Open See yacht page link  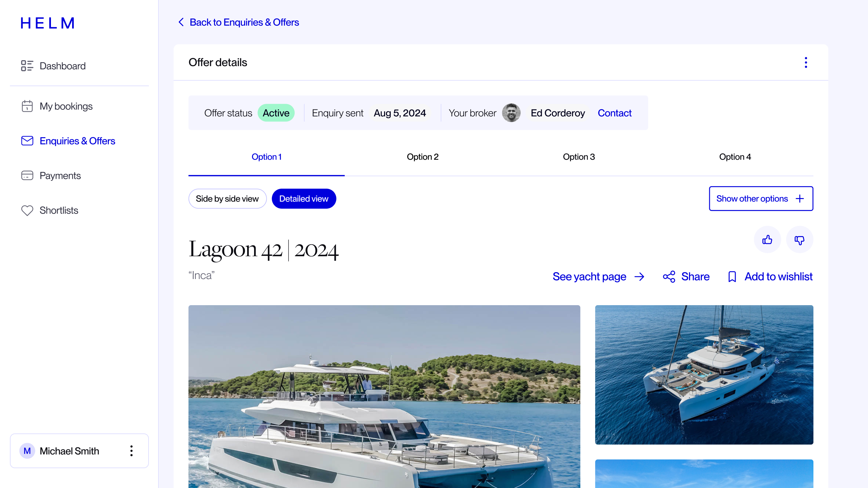[x=589, y=276]
